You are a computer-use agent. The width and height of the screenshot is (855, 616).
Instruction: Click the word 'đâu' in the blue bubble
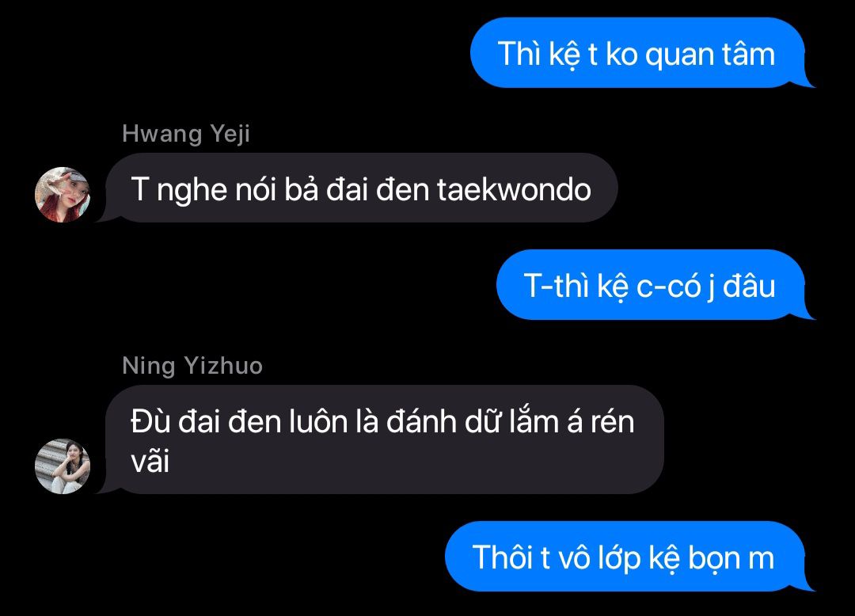tap(749, 286)
